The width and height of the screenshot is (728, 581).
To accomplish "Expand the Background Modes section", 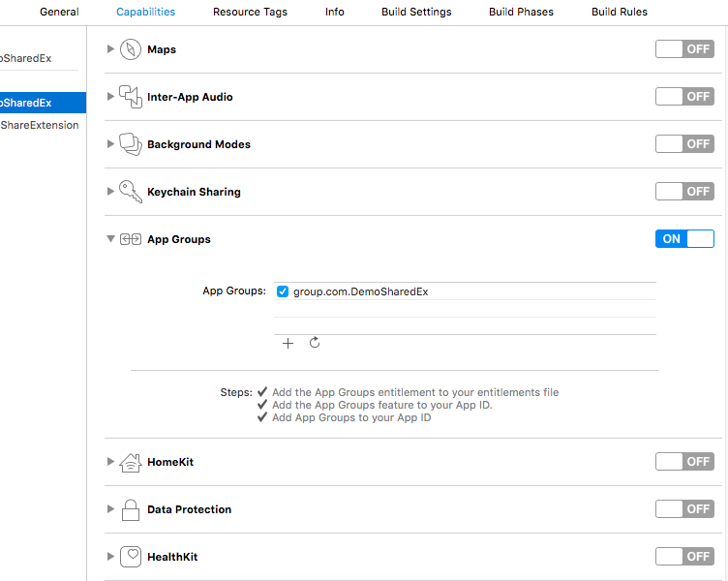I will click(x=110, y=144).
